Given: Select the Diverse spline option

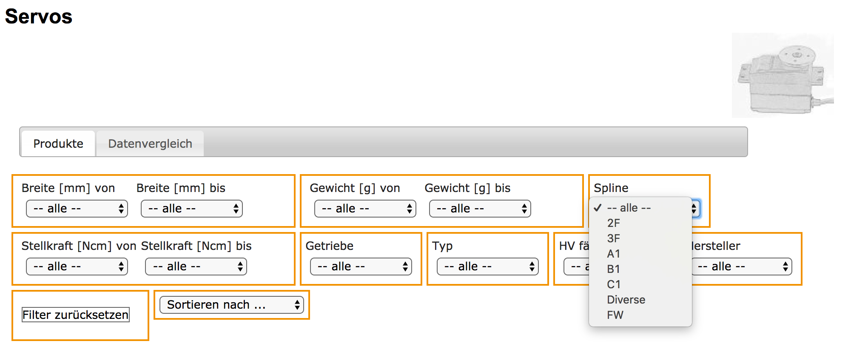Looking at the screenshot, I should pyautogui.click(x=626, y=300).
